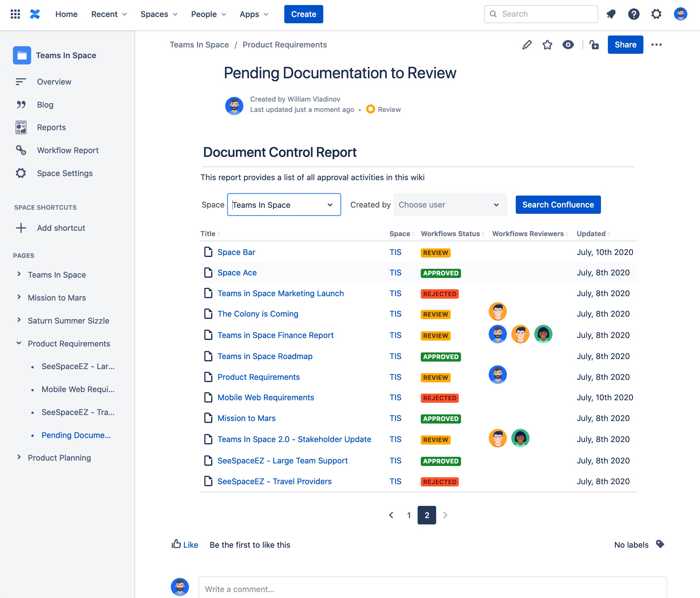Click the Search Confluence button
The width and height of the screenshot is (700, 598).
click(x=558, y=205)
